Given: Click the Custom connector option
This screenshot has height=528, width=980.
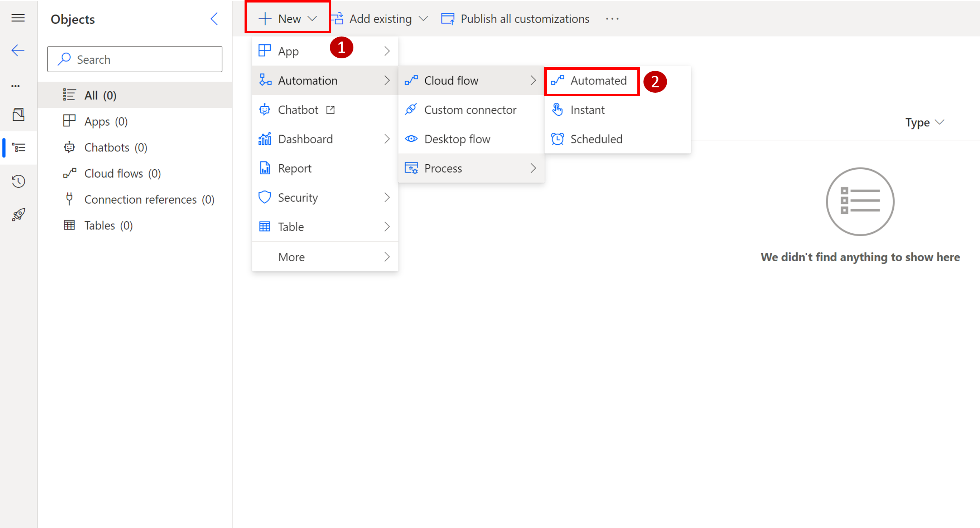Looking at the screenshot, I should 470,109.
